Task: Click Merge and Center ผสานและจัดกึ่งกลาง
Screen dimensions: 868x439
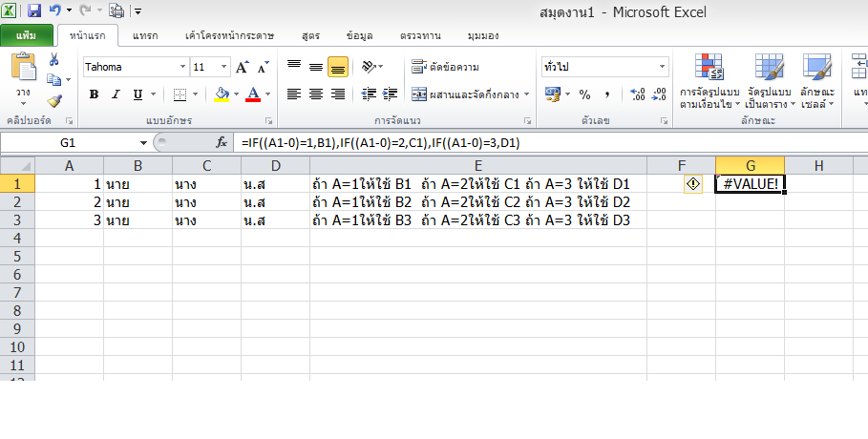Action: 465,94
